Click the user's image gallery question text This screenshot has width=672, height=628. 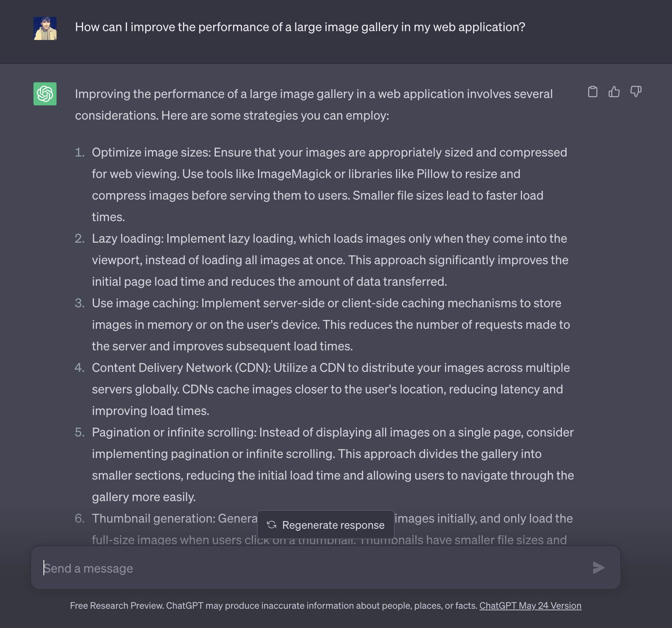pyautogui.click(x=300, y=27)
